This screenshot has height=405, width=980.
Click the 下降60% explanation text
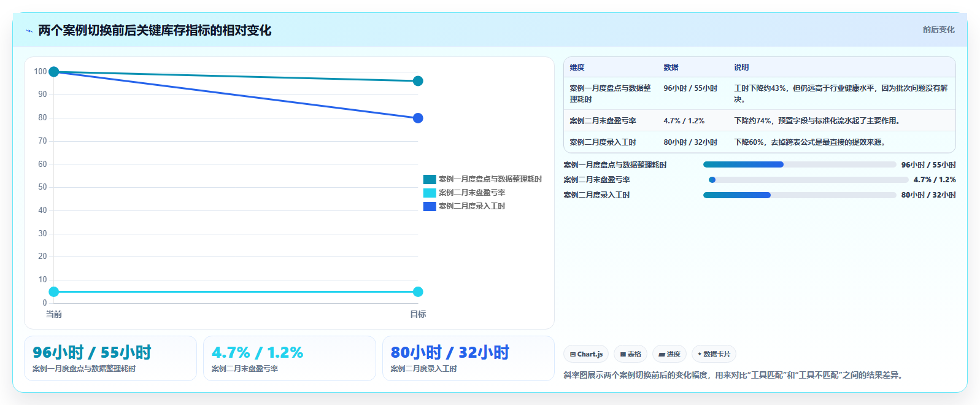(x=809, y=142)
